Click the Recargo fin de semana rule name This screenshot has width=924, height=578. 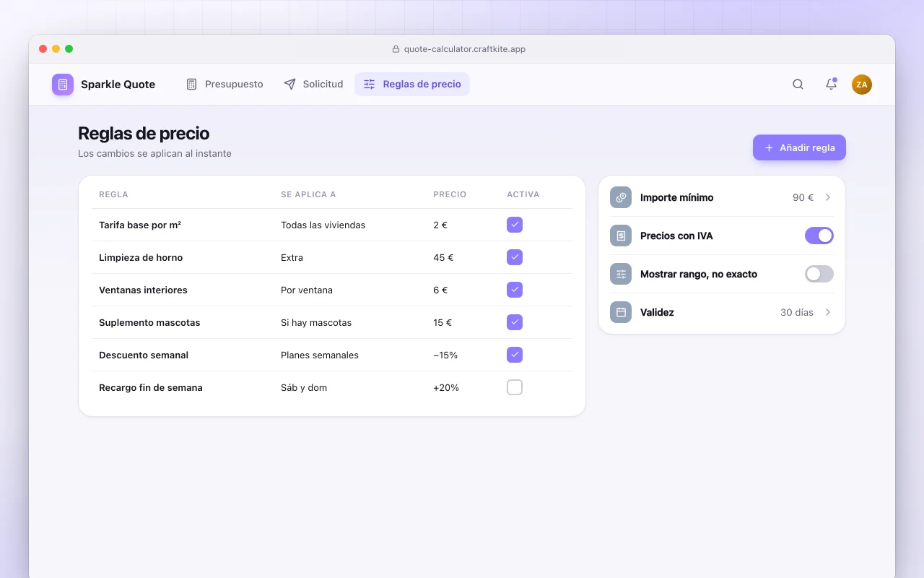[151, 387]
